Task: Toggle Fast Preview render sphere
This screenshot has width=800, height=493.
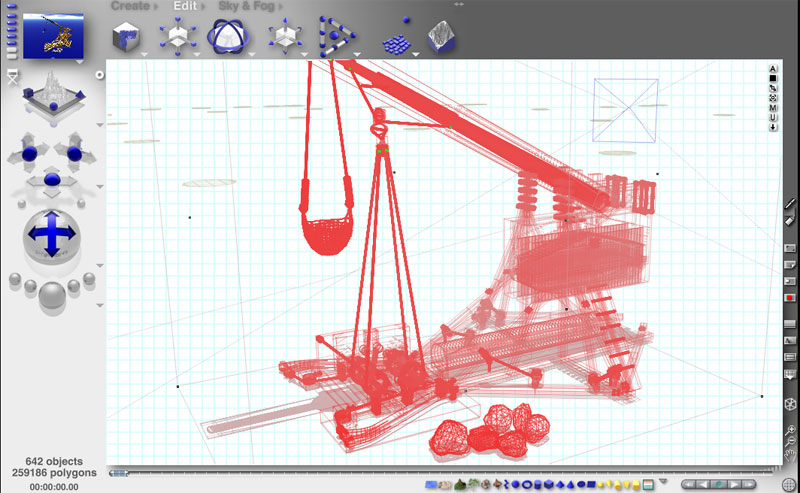Action: (x=30, y=286)
